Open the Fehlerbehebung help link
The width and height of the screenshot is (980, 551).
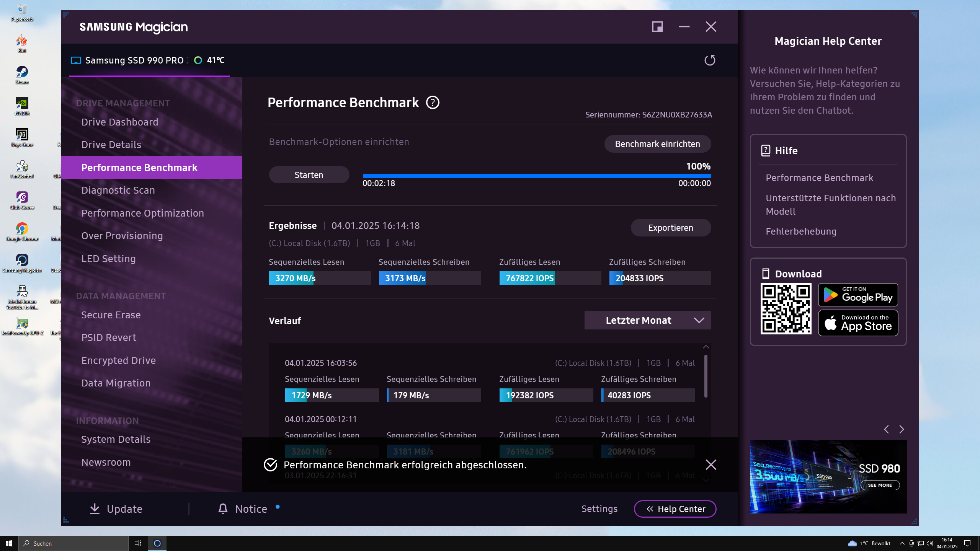(x=801, y=231)
